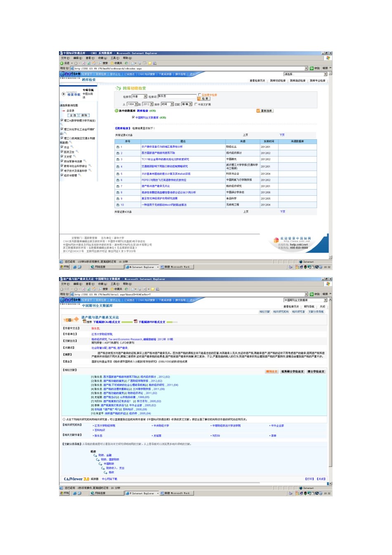Click the 搜索 toolbar icon in the search results window
Screen dimensions: 392x555
(100, 63)
